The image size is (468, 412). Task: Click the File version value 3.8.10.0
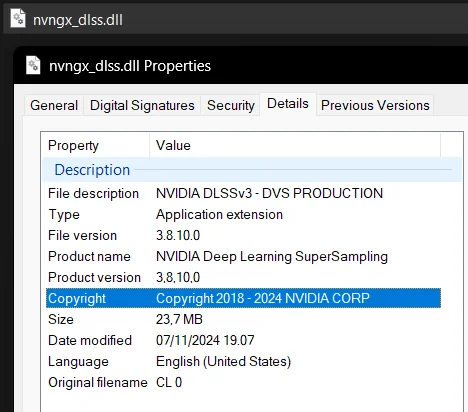pos(178,236)
